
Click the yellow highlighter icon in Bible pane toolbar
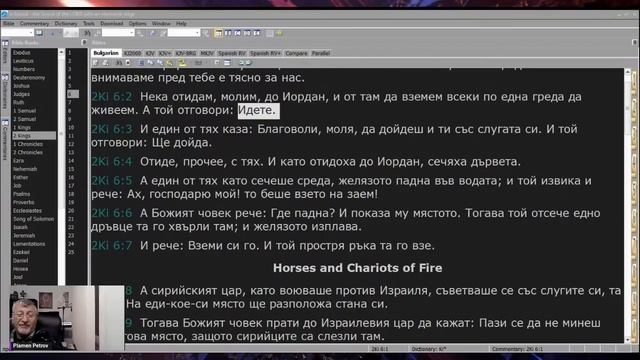pyautogui.click(x=182, y=63)
